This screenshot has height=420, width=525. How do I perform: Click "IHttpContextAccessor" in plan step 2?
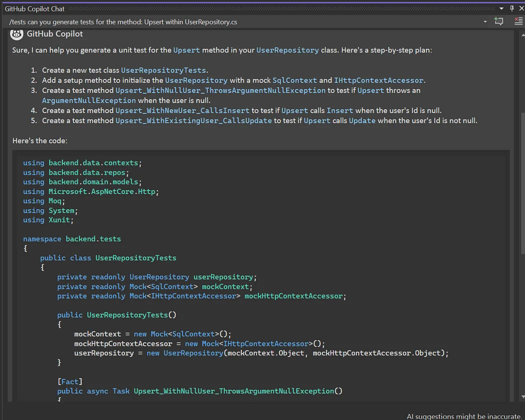click(378, 80)
